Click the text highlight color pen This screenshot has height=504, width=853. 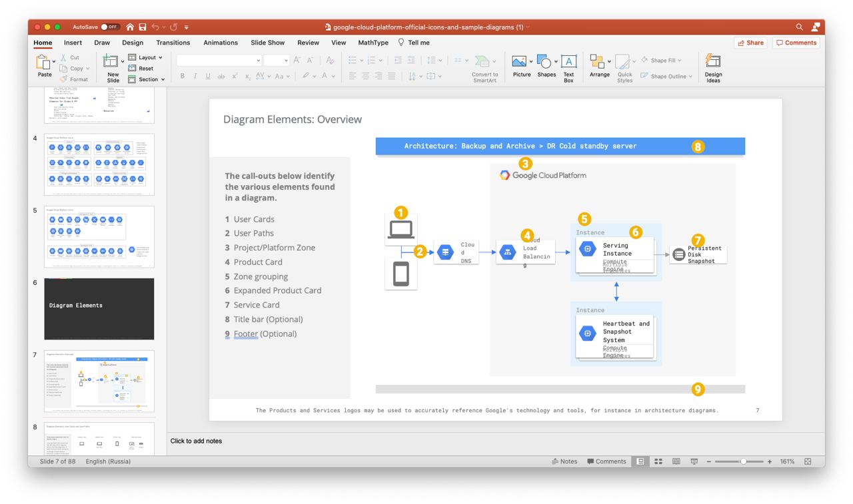coord(305,77)
